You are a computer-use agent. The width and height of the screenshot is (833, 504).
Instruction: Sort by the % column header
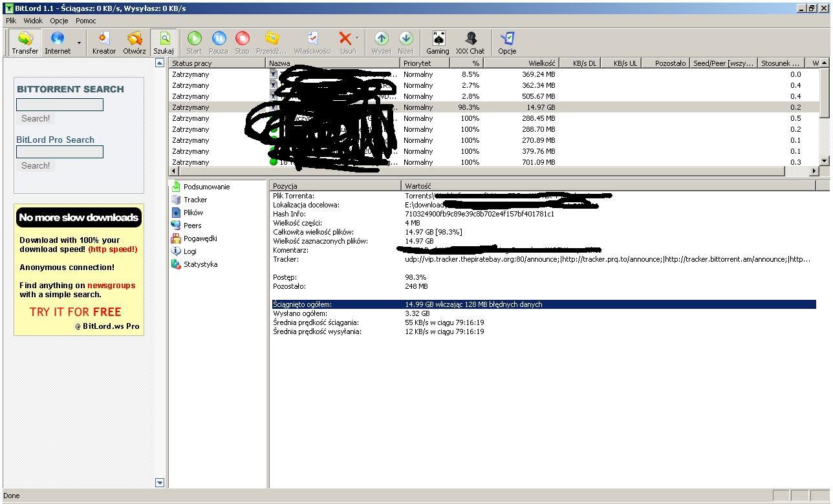[x=466, y=63]
